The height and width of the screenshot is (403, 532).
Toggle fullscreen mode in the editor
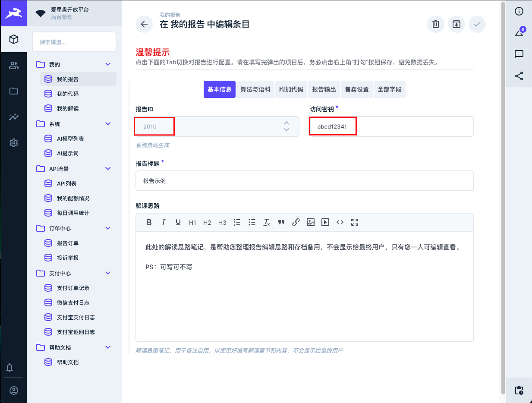click(x=355, y=222)
